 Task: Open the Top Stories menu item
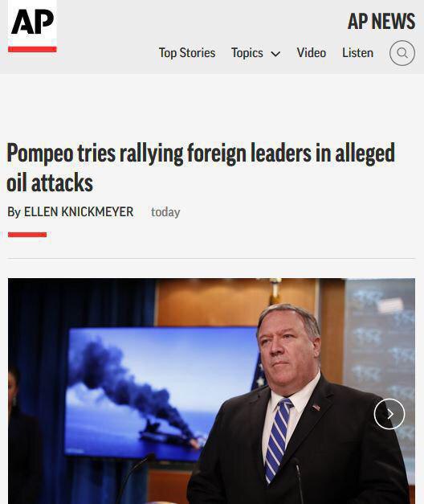(x=187, y=53)
